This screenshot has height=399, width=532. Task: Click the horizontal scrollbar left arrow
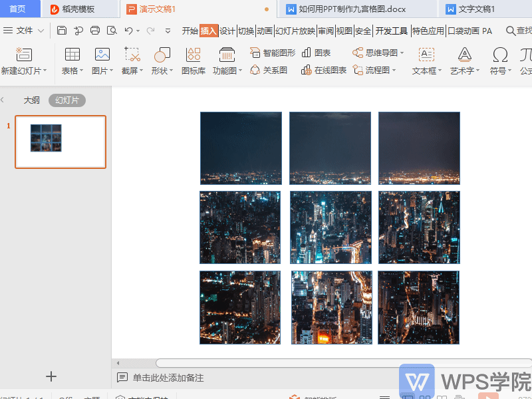[x=118, y=363]
